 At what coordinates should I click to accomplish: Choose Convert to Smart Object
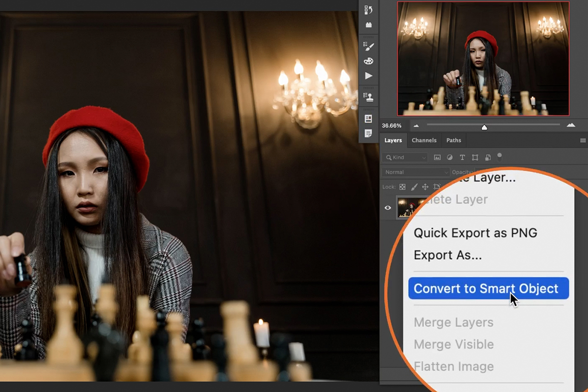click(489, 289)
